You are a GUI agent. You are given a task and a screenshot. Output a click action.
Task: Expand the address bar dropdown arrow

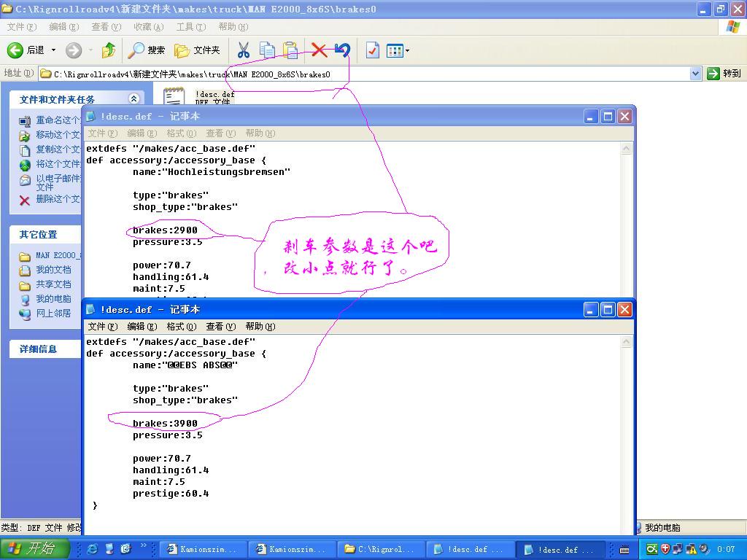[695, 74]
